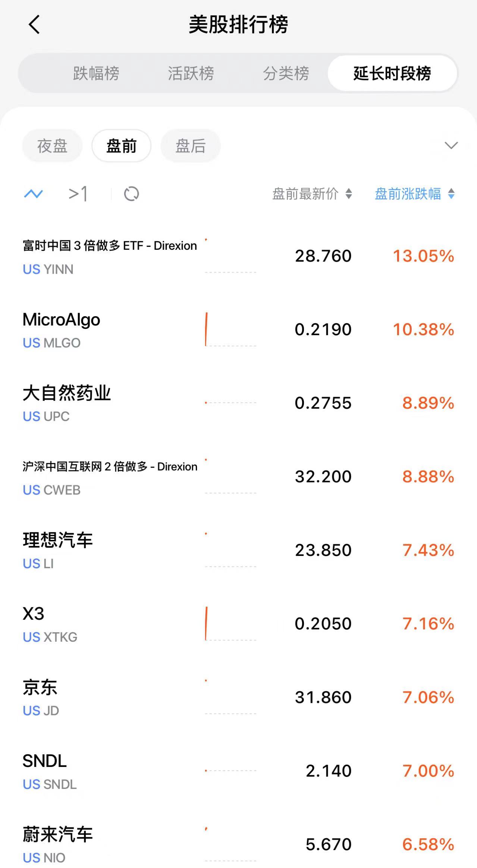Switch to 活跃榜 tab
The width and height of the screenshot is (477, 868).
[x=191, y=73]
